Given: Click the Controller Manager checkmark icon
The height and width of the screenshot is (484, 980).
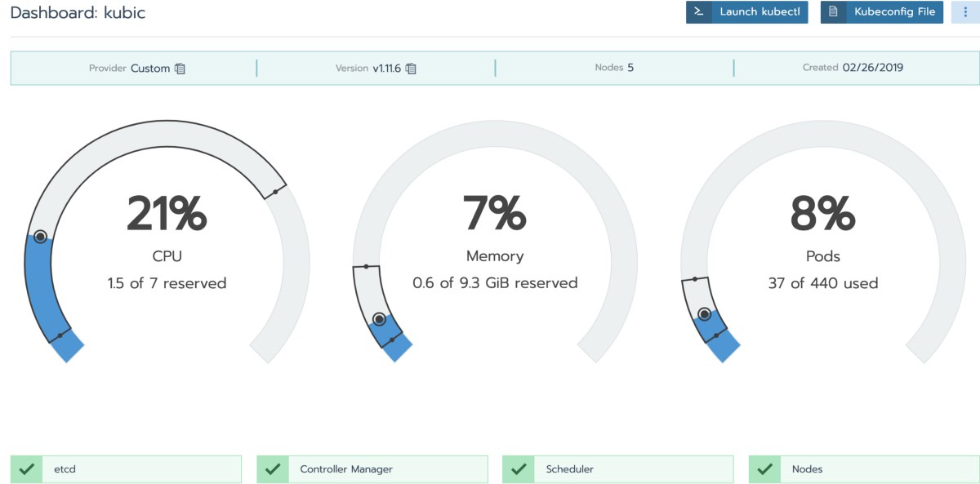Looking at the screenshot, I should point(273,469).
